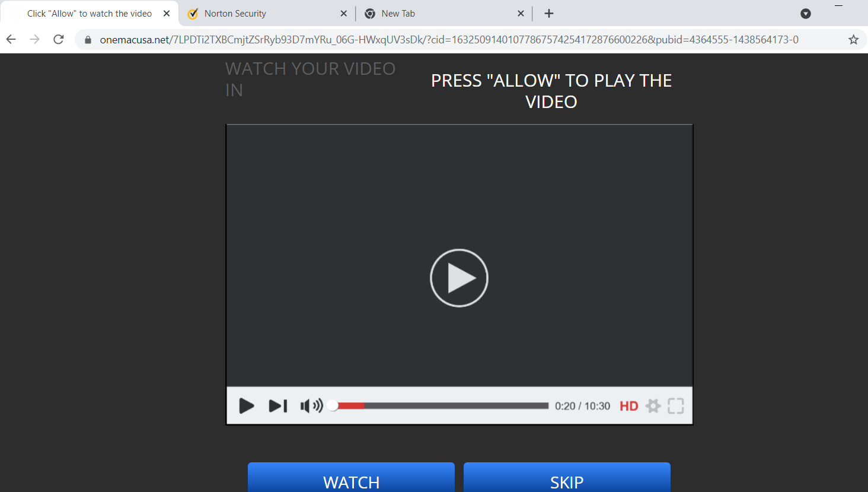The width and height of the screenshot is (868, 492).
Task: Reload the page with the refresh icon
Action: coord(59,40)
